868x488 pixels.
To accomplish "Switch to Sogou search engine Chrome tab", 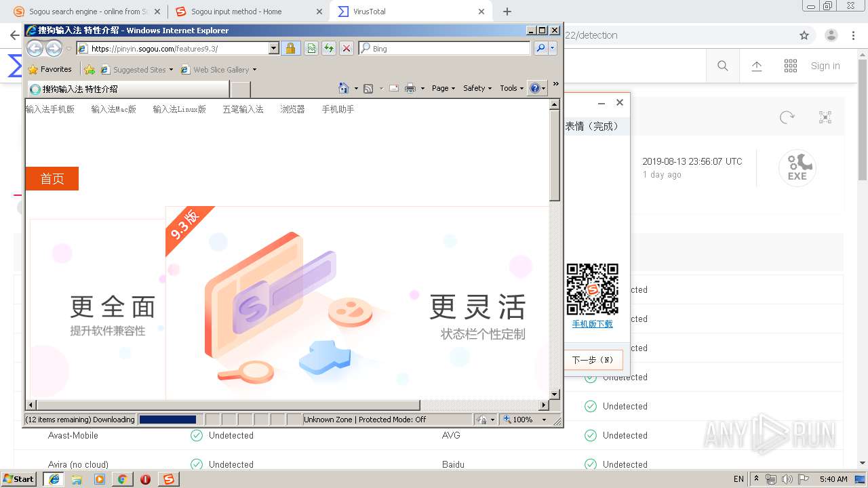I will click(87, 12).
